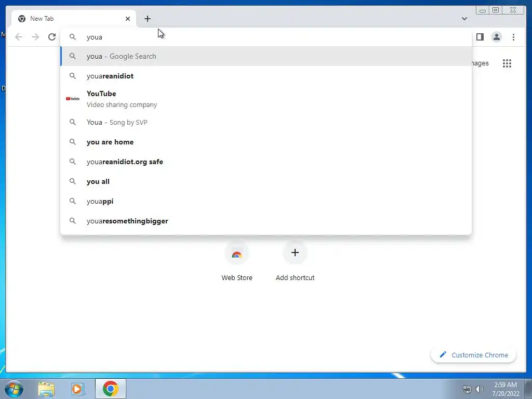Select 'youareanidiot.org safe' suggestion
The width and height of the screenshot is (532, 399).
coord(266,162)
